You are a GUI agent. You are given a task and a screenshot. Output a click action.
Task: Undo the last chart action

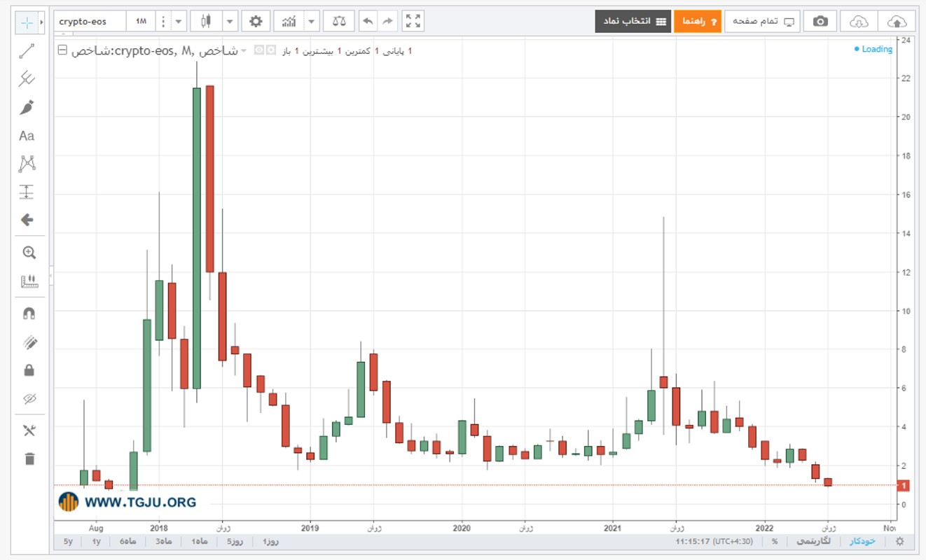(x=368, y=22)
